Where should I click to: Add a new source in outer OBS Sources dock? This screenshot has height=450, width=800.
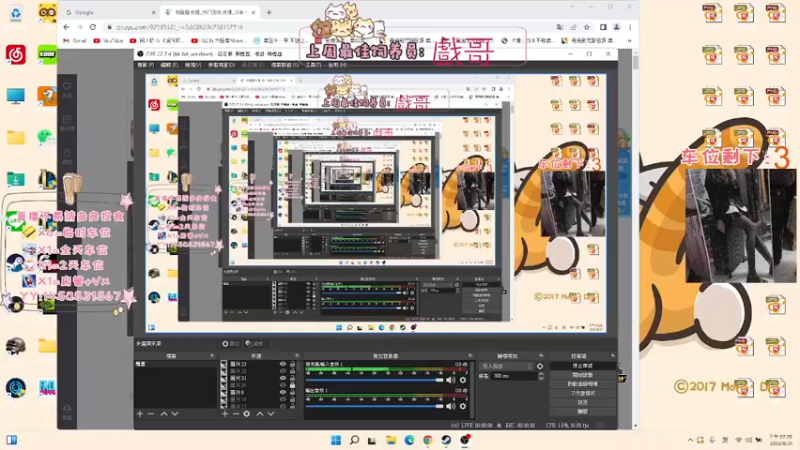[x=225, y=414]
